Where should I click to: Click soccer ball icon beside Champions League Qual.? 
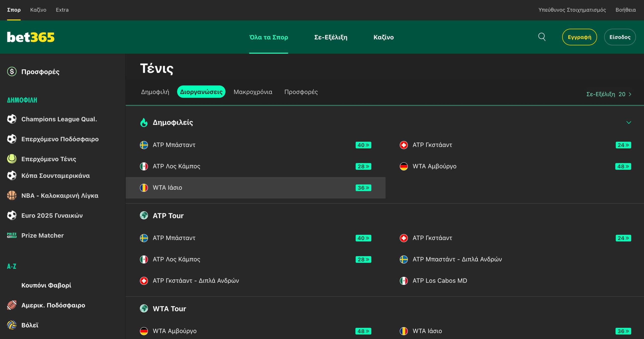pos(12,119)
